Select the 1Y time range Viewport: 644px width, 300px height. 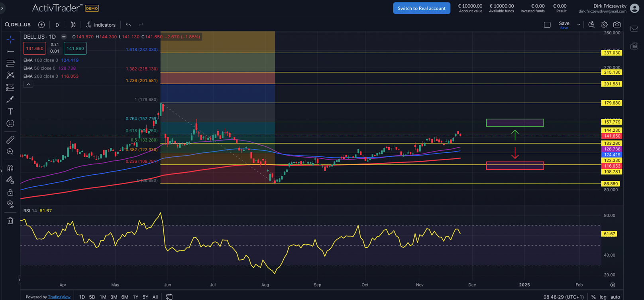pyautogui.click(x=135, y=297)
